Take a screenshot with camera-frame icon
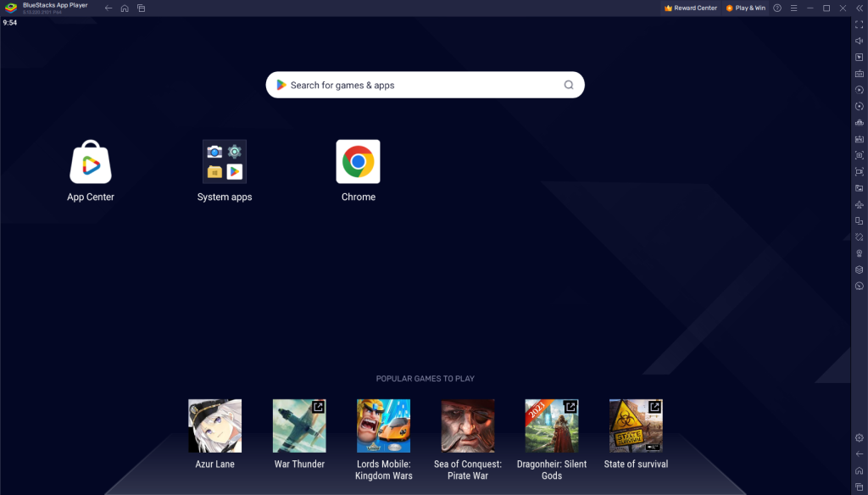 (x=860, y=155)
